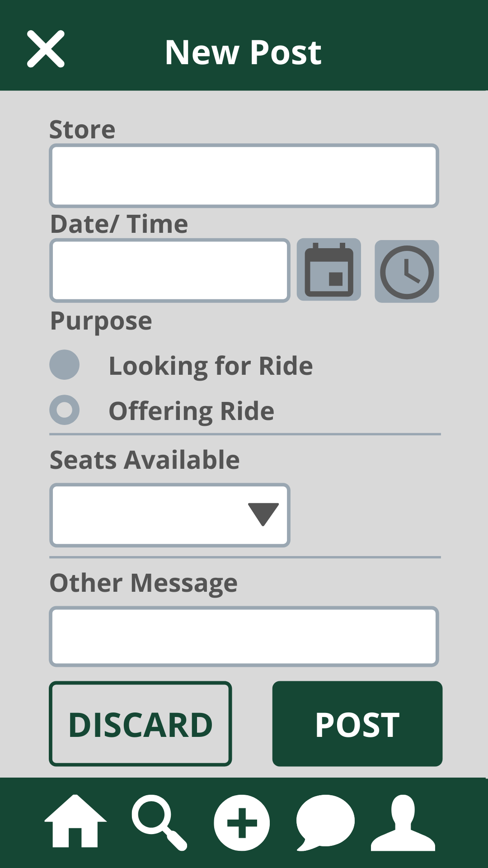Go to Home in bottom navigation
488x868 pixels.
tap(75, 821)
